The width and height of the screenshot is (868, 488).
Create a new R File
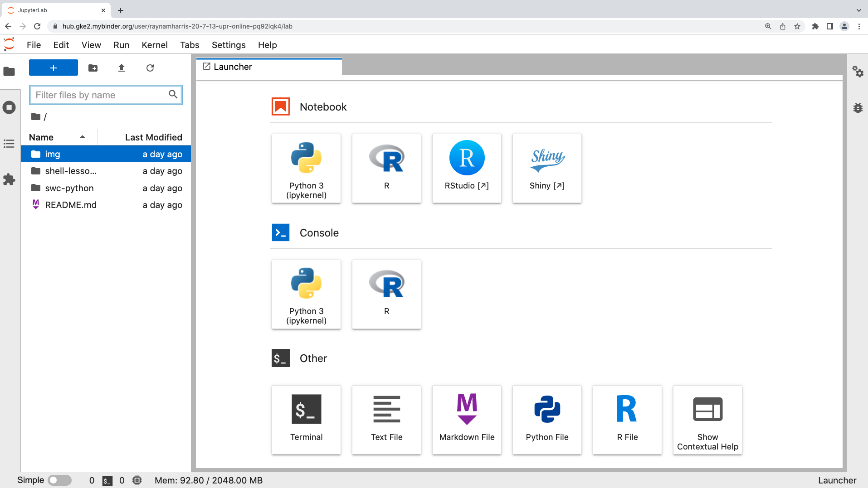(x=627, y=420)
